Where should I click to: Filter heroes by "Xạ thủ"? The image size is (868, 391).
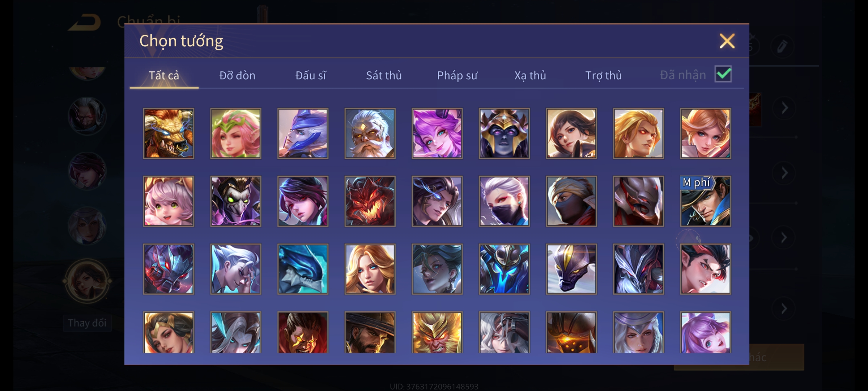530,75
